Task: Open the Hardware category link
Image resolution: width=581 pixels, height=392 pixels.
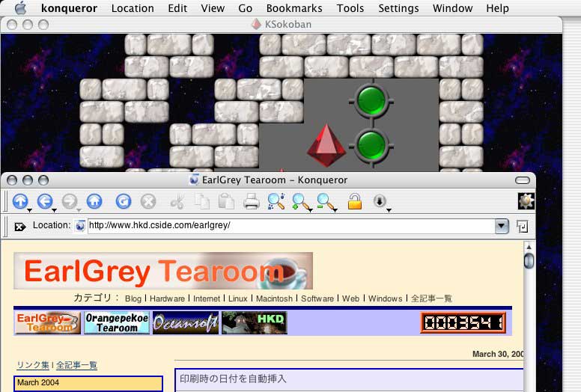Action: click(x=167, y=298)
